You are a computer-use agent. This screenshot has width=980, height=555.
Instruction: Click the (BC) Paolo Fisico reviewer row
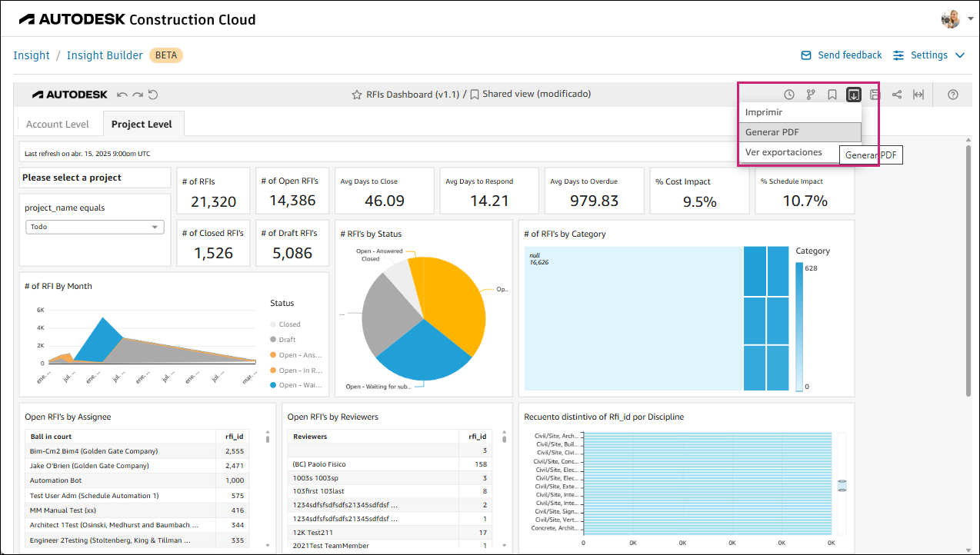click(390, 464)
